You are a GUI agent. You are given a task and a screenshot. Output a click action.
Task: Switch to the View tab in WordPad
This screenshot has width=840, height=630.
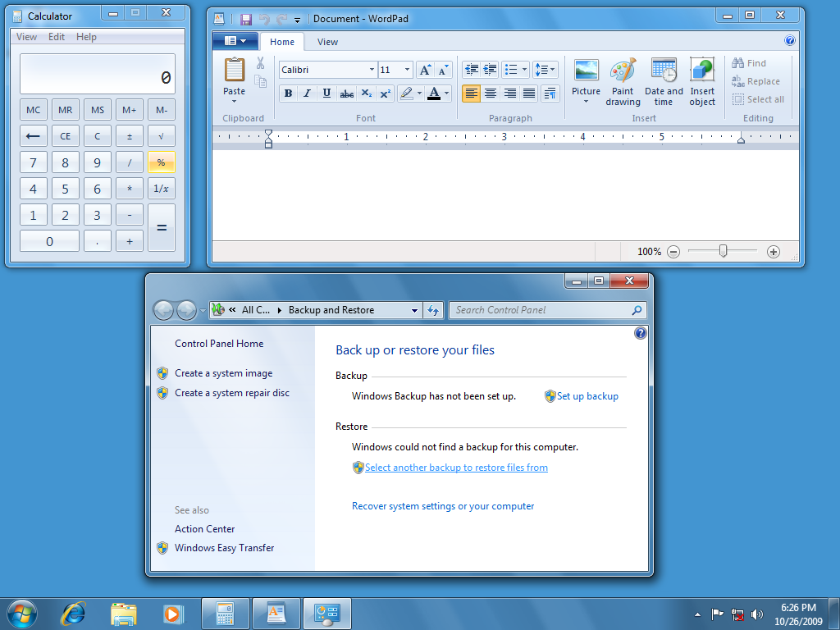(327, 42)
